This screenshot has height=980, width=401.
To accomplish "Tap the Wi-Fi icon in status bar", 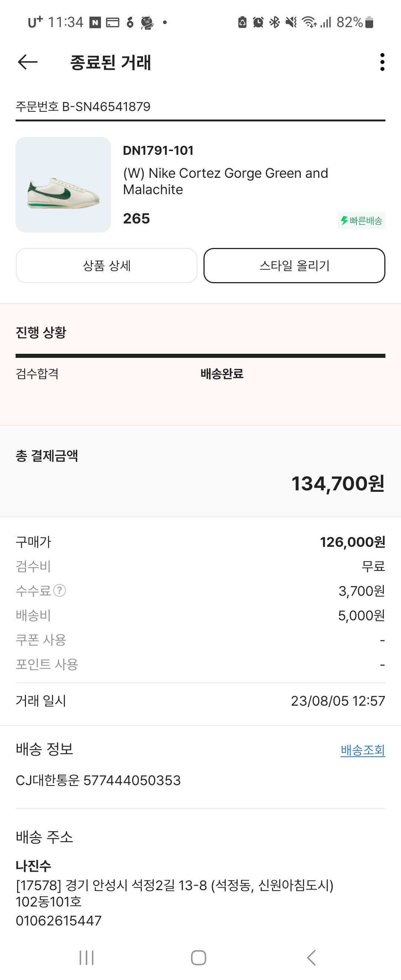I will [x=309, y=22].
